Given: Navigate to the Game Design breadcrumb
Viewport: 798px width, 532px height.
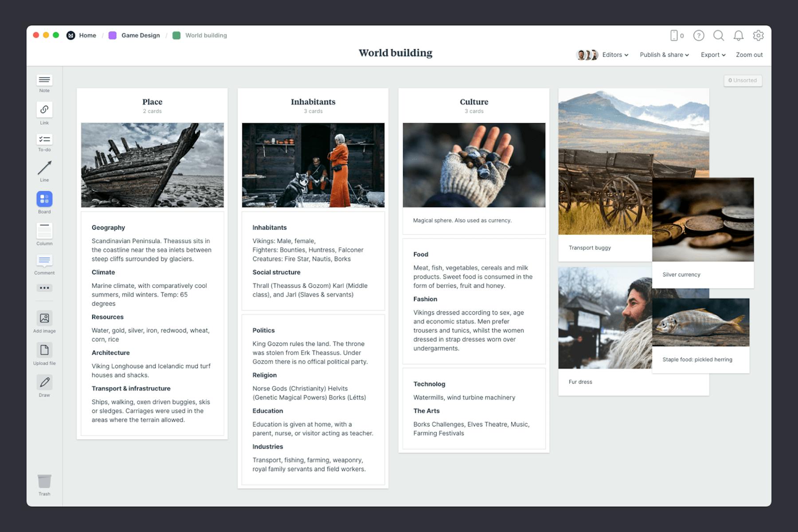Looking at the screenshot, I should coord(141,35).
